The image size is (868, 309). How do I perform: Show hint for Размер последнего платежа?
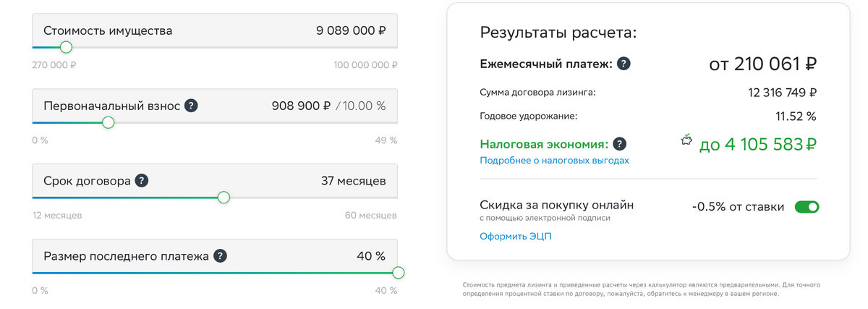point(220,256)
